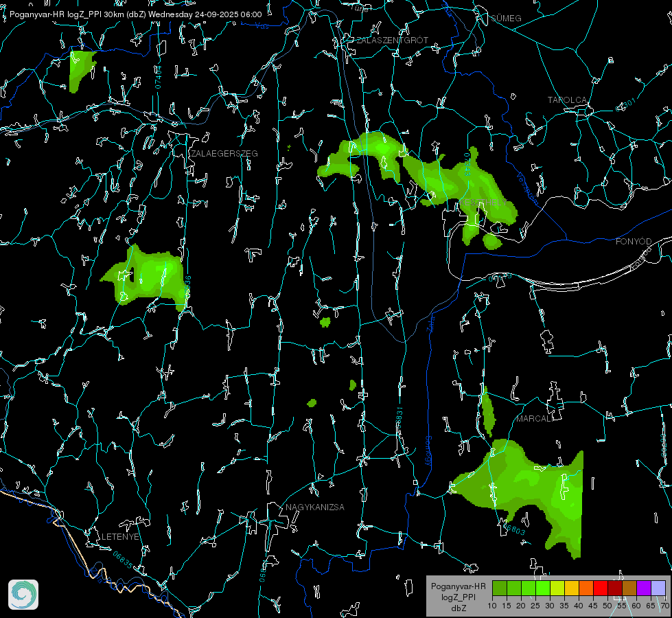Click the ZALAEGERSZEG city label
Image resolution: width=672 pixels, height=618 pixels.
[224, 154]
